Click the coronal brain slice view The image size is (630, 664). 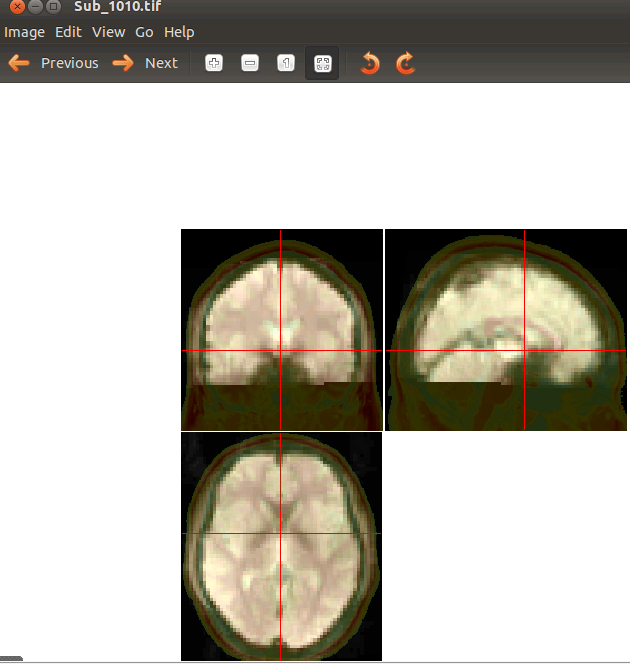[x=282, y=330]
